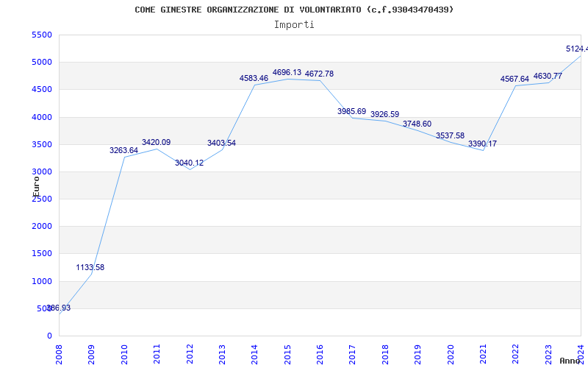Click the Euro y-axis title
This screenshot has height=368, width=588.
[x=35, y=186]
